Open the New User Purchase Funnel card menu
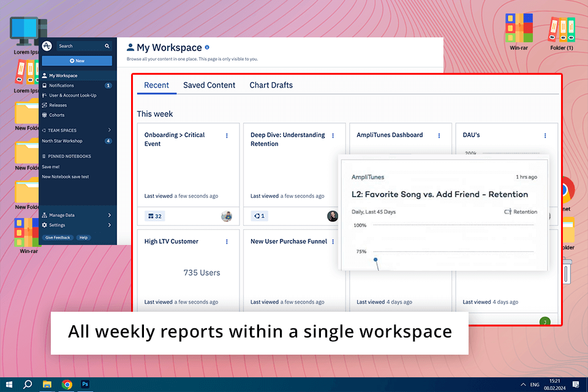 (x=333, y=241)
